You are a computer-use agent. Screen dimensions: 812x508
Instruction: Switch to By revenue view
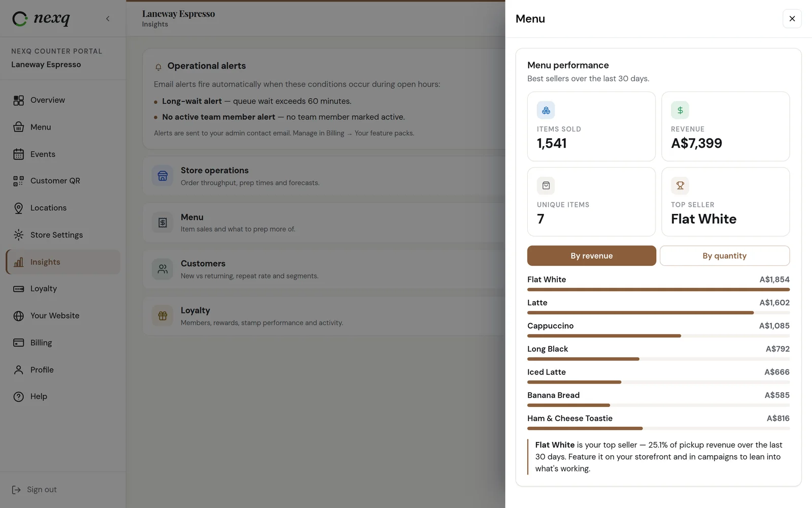[x=592, y=256]
